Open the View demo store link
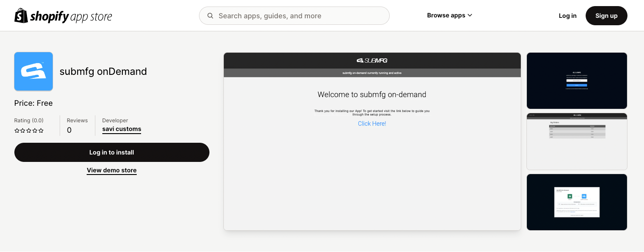 [111, 170]
